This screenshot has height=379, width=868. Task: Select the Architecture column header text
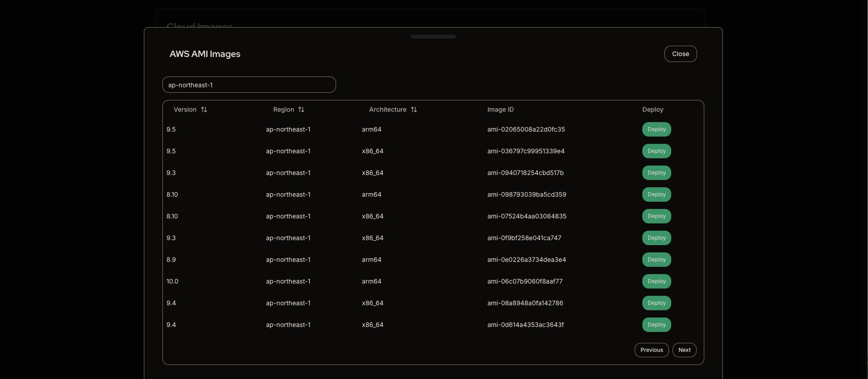tap(388, 109)
